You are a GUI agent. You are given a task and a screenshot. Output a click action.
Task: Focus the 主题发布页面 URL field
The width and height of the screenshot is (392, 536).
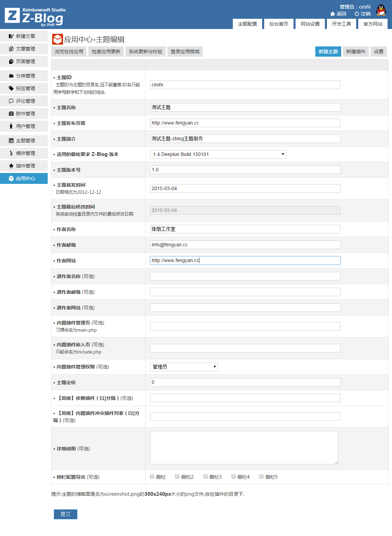click(x=245, y=123)
